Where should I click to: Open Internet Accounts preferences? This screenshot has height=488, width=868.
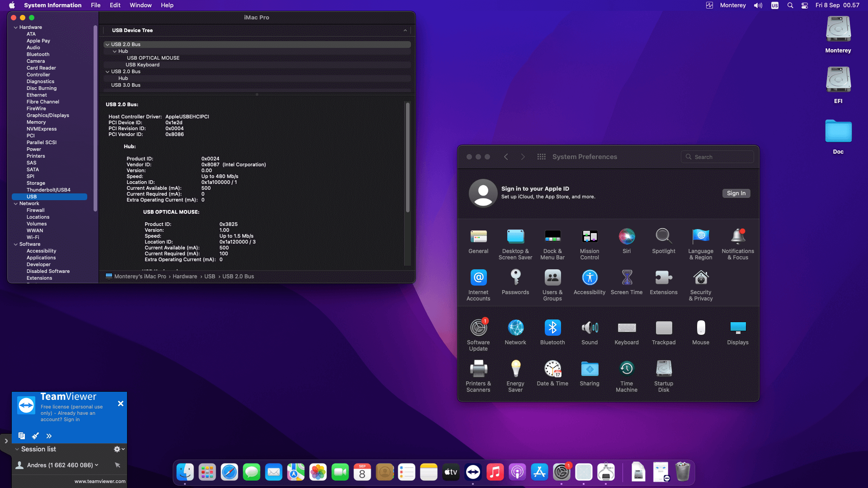[x=478, y=277]
